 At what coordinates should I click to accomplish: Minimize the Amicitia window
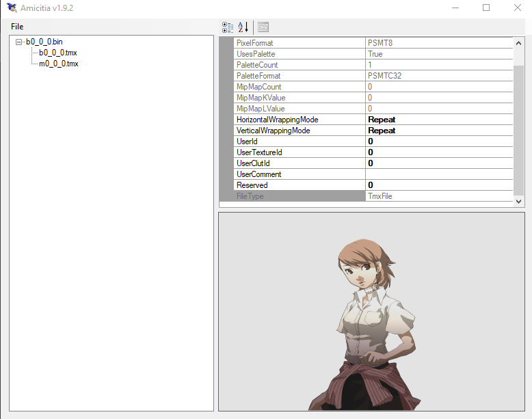click(x=455, y=8)
